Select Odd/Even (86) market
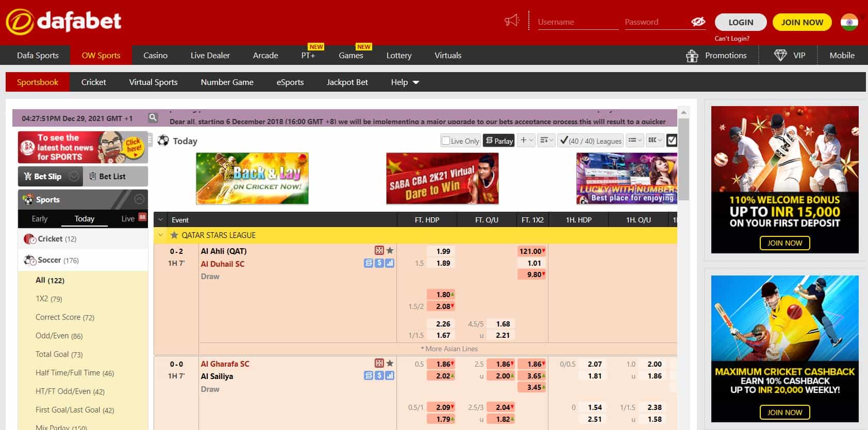868x430 pixels. pos(59,336)
